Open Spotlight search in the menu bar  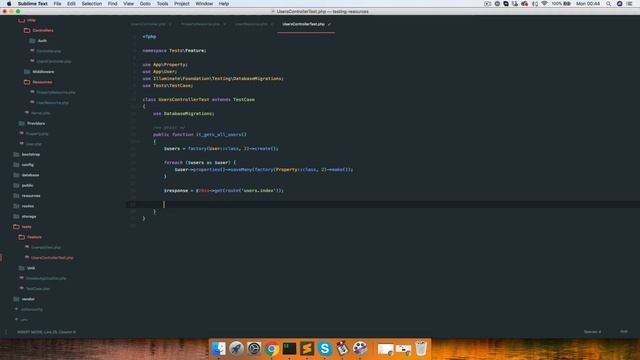click(x=608, y=4)
